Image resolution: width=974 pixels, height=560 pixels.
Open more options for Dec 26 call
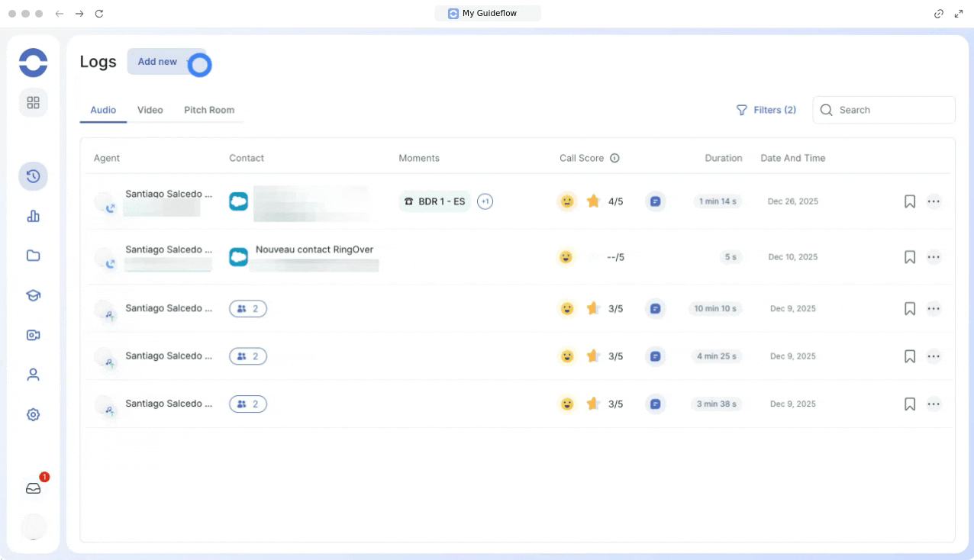click(x=934, y=201)
